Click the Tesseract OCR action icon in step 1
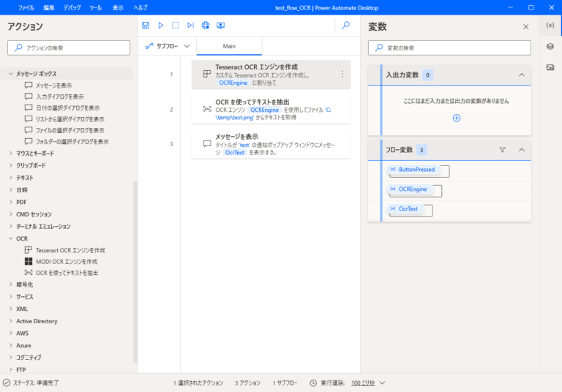Image resolution: width=562 pixels, height=392 pixels. point(207,74)
